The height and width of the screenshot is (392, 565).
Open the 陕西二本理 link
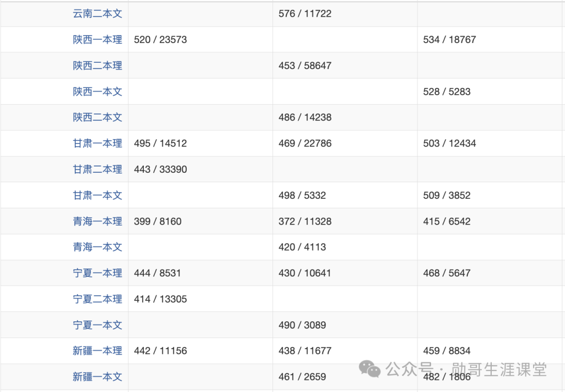coord(97,65)
